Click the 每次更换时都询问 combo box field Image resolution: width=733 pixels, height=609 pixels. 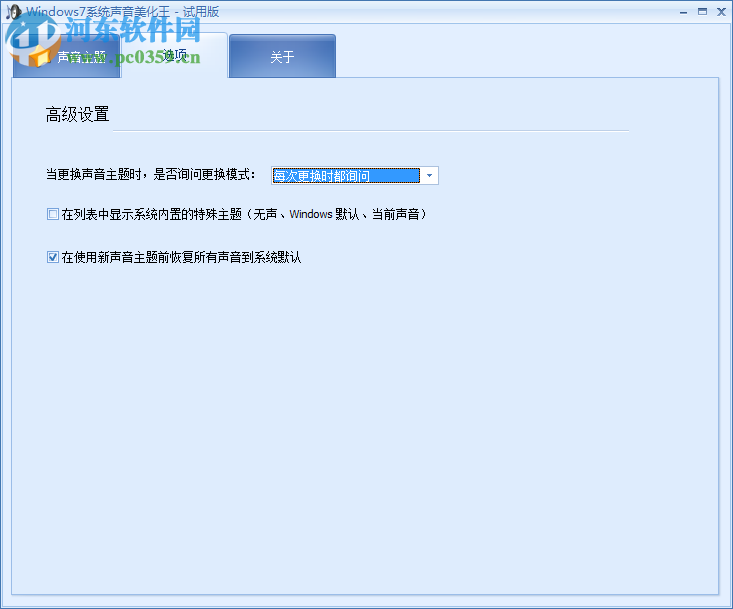pyautogui.click(x=354, y=176)
